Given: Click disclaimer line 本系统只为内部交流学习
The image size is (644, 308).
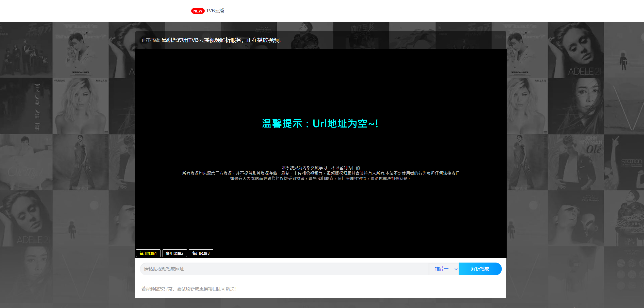Looking at the screenshot, I should pos(321,168).
